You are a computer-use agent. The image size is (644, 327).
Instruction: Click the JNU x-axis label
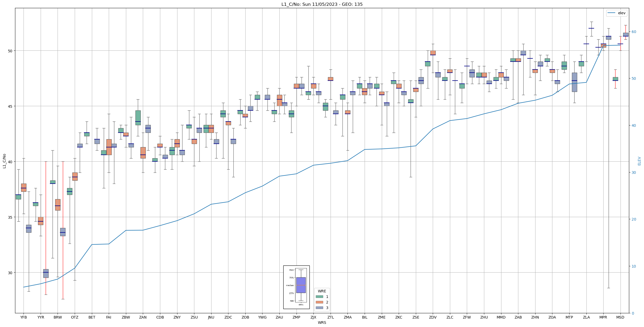[x=211, y=317]
